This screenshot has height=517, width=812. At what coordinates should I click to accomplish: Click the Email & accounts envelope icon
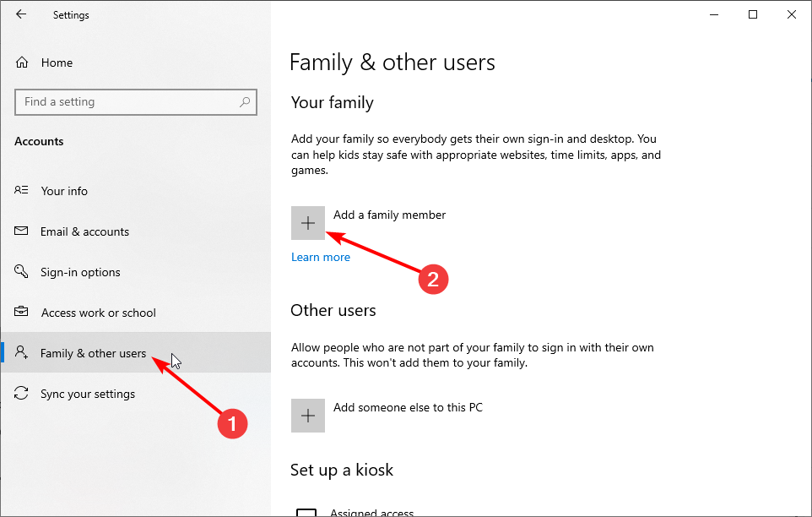click(22, 231)
